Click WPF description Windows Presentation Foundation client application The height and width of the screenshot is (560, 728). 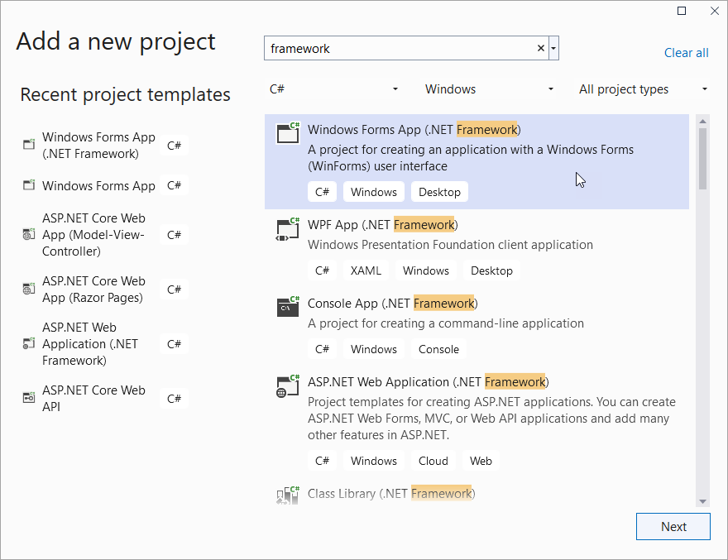click(x=450, y=245)
